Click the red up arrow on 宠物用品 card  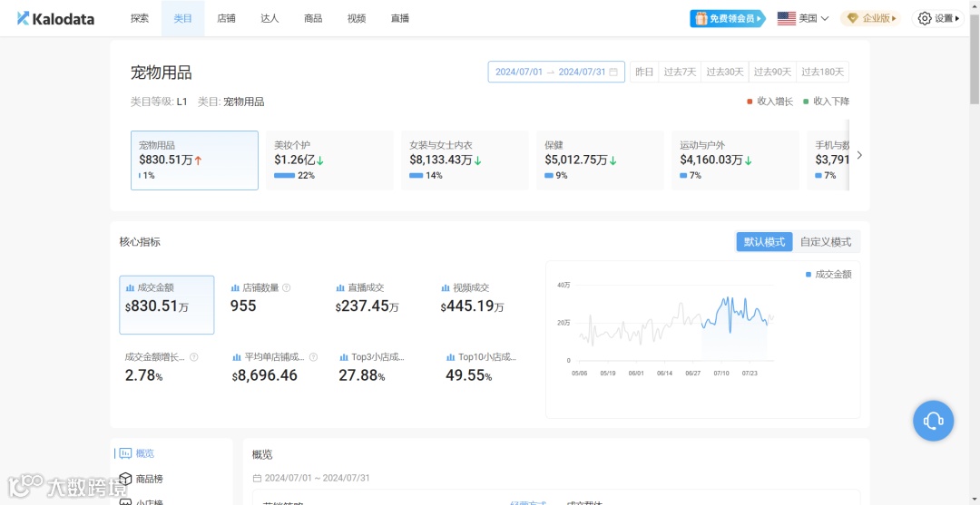pos(198,160)
